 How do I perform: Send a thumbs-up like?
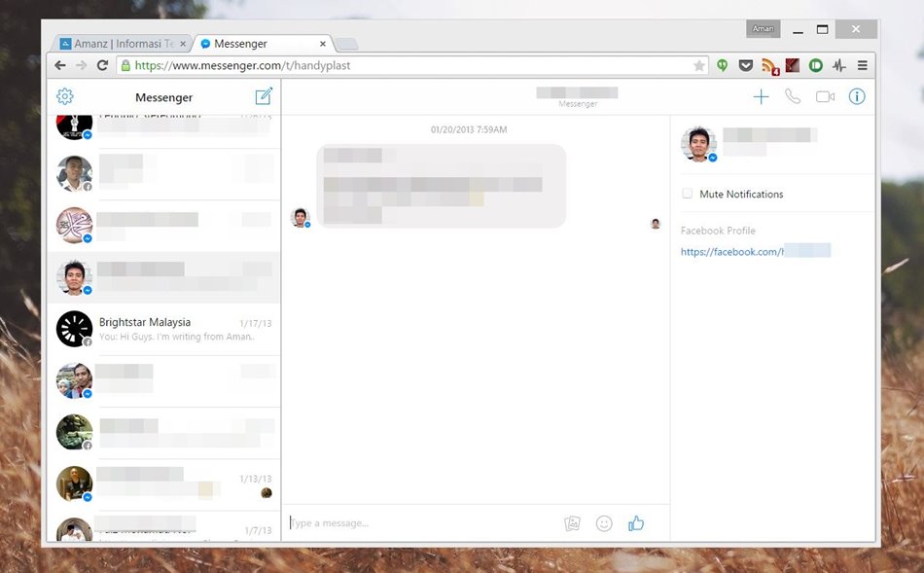point(636,522)
